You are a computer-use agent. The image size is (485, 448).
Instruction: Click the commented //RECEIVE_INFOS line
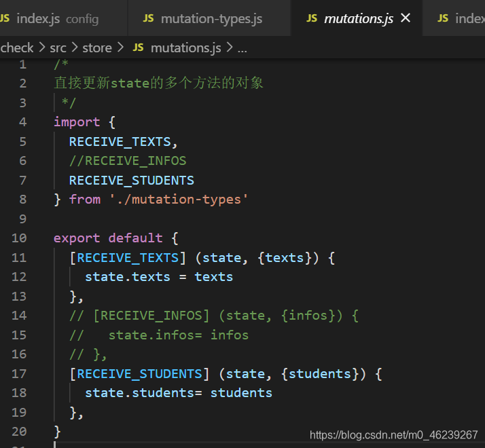(x=128, y=161)
